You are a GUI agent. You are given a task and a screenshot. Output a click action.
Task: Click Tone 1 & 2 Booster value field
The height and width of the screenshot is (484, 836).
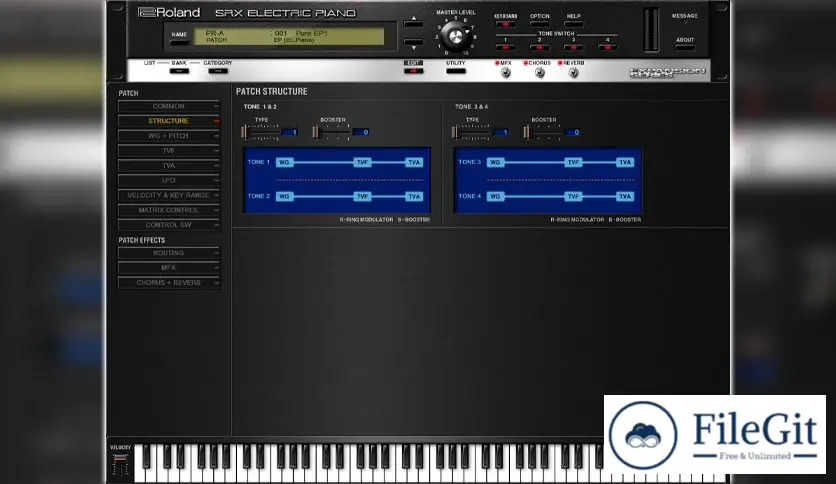pos(360,132)
